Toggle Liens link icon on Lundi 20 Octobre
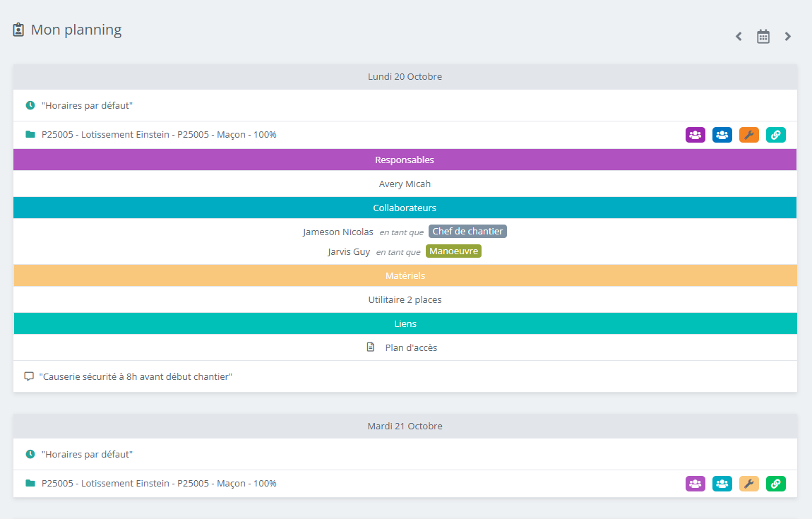This screenshot has width=812, height=519. point(775,135)
